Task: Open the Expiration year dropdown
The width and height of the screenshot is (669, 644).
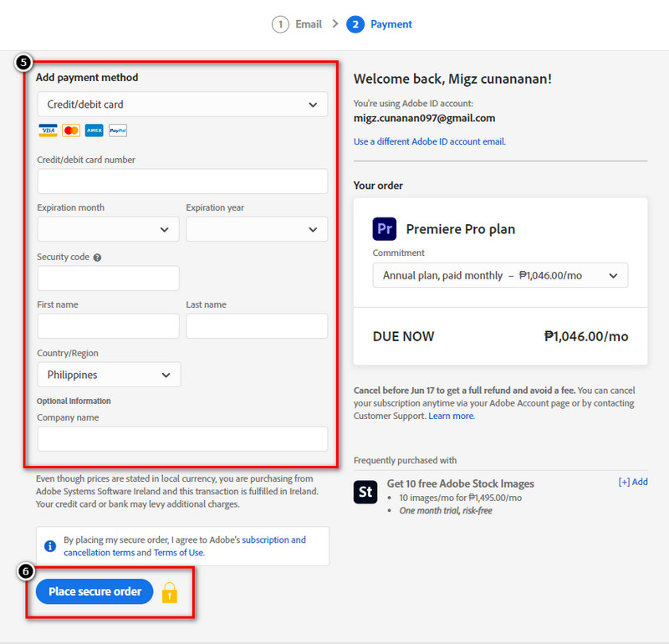Action: (257, 229)
